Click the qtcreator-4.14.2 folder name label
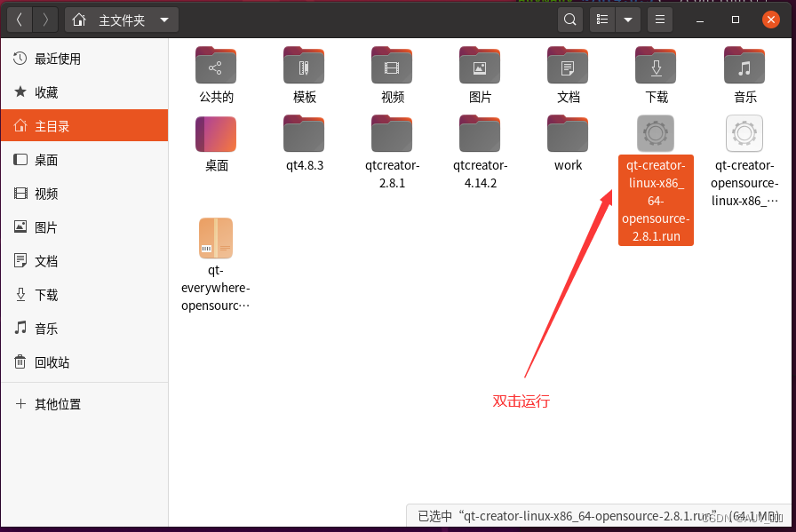Screen dimensions: 796x532 (481, 174)
